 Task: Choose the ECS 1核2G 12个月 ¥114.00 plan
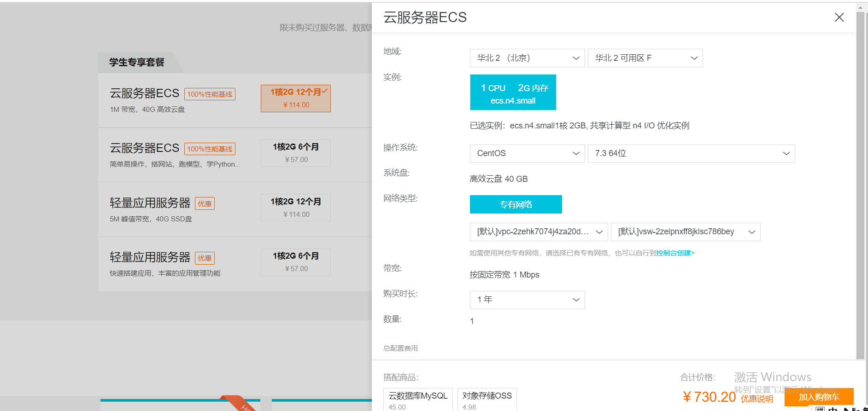pos(296,98)
